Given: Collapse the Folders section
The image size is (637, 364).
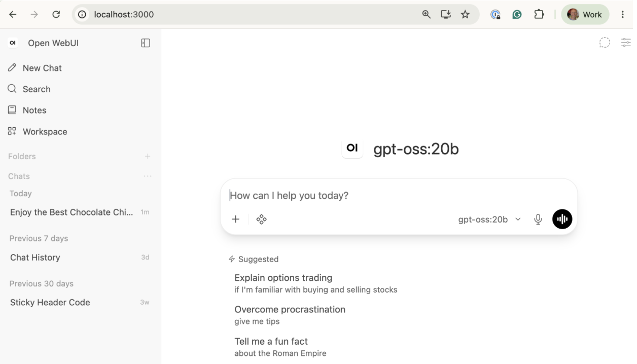Looking at the screenshot, I should pos(22,156).
